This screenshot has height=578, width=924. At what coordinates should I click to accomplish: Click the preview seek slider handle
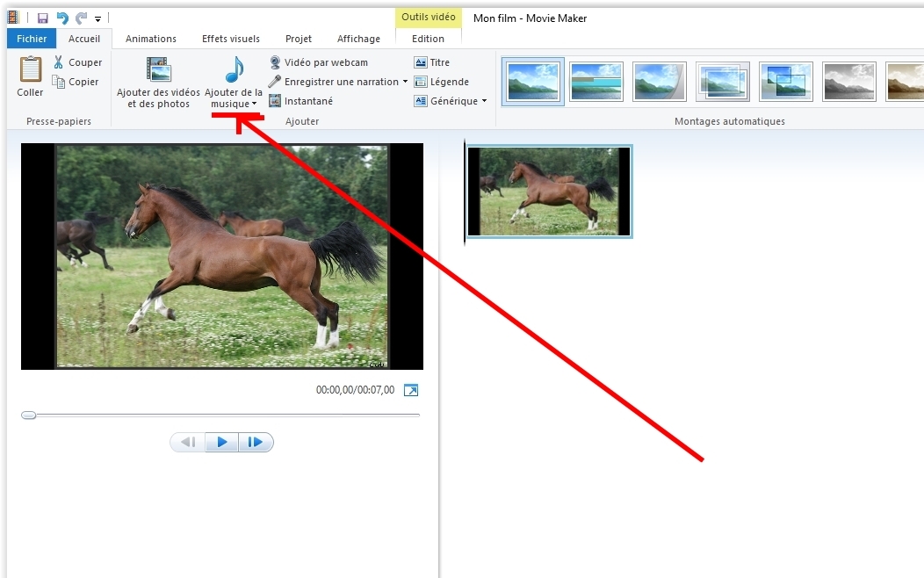coord(29,415)
